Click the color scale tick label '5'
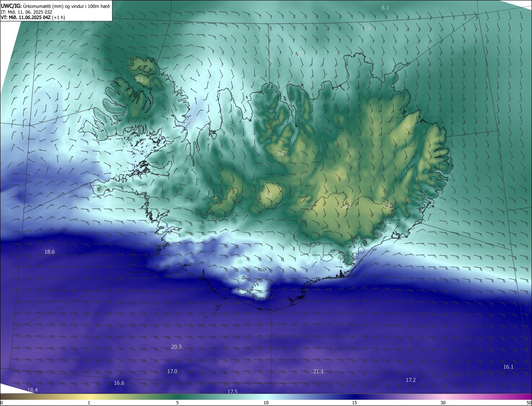532x406 pixels. point(177,403)
